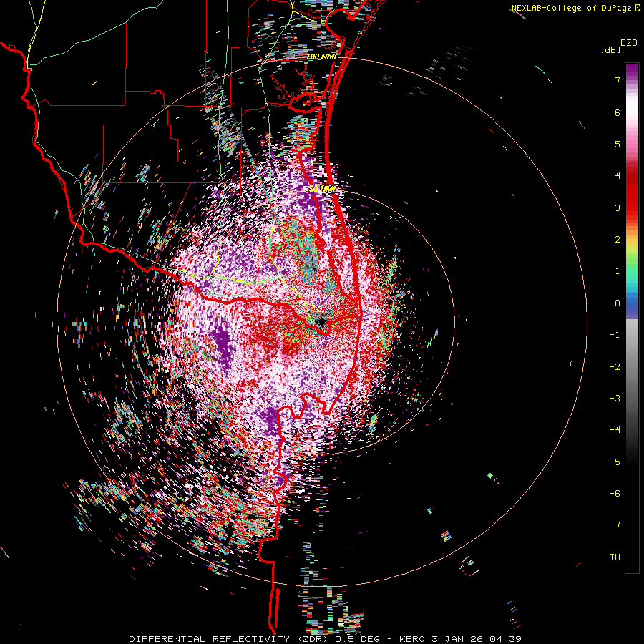
Task: Click the 50 NMI range ring label
Action: pyautogui.click(x=323, y=189)
